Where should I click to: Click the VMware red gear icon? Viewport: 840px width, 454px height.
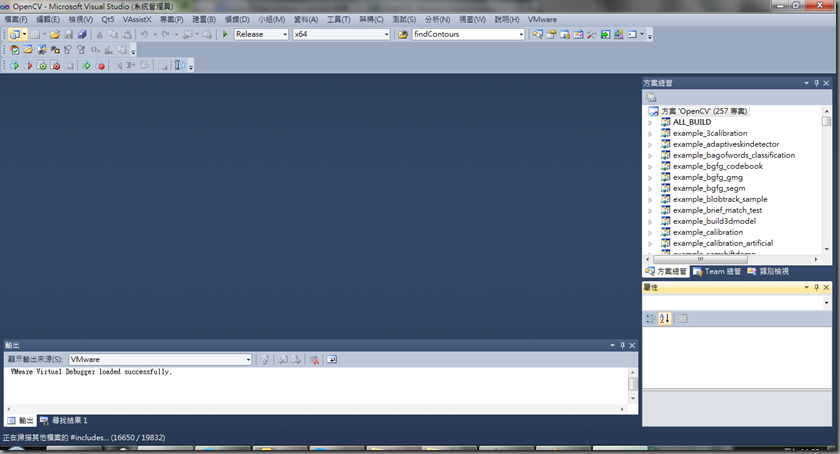tap(55, 65)
